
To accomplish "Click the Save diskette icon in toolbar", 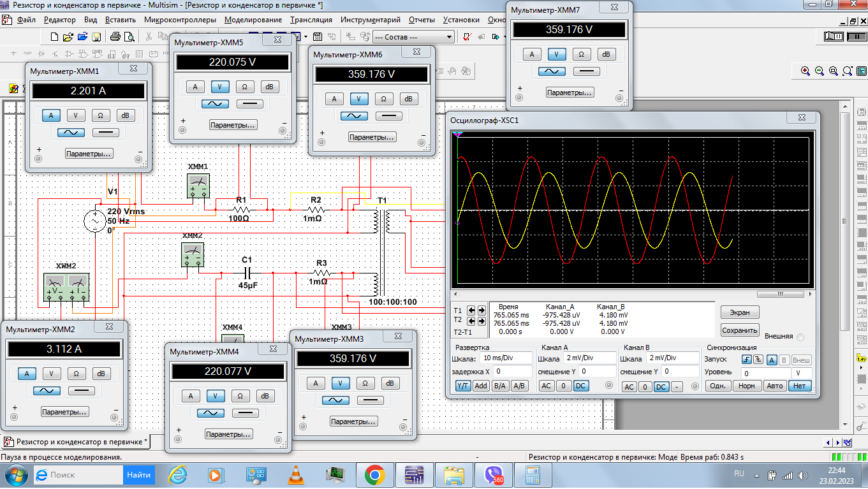I will (96, 36).
